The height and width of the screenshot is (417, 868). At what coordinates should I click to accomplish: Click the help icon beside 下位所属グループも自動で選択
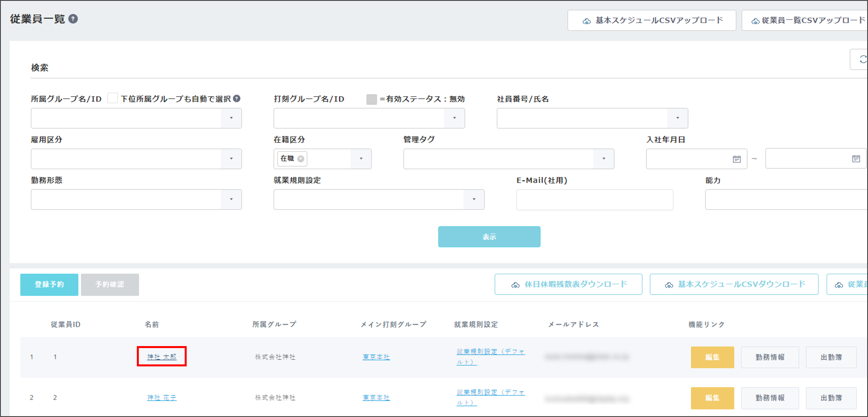click(x=237, y=98)
